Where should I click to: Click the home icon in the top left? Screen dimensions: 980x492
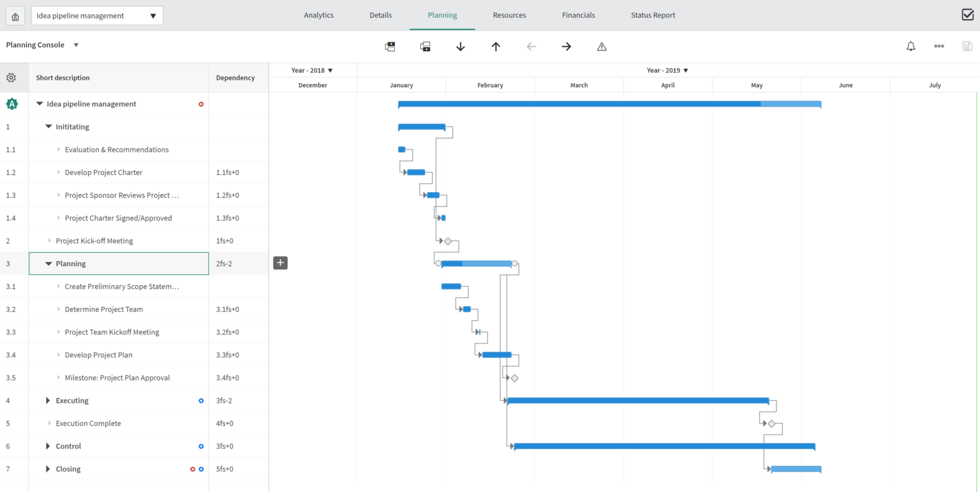pyautogui.click(x=14, y=15)
